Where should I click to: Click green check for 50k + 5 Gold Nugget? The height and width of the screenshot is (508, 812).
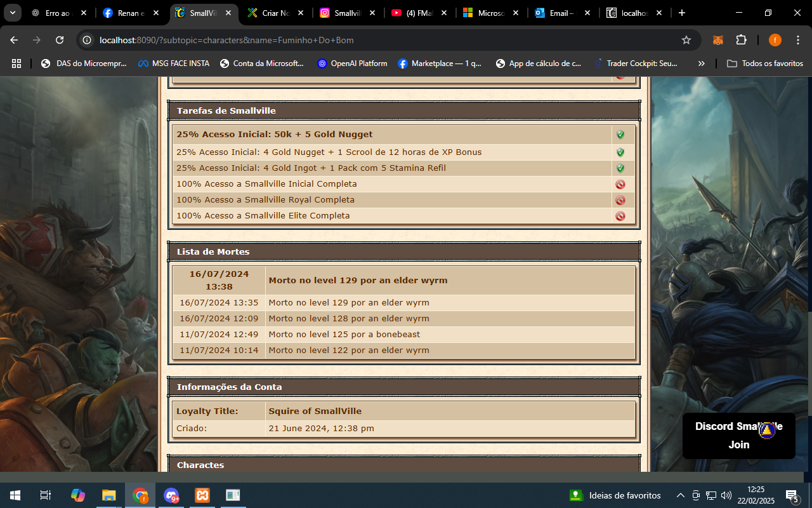click(x=620, y=135)
